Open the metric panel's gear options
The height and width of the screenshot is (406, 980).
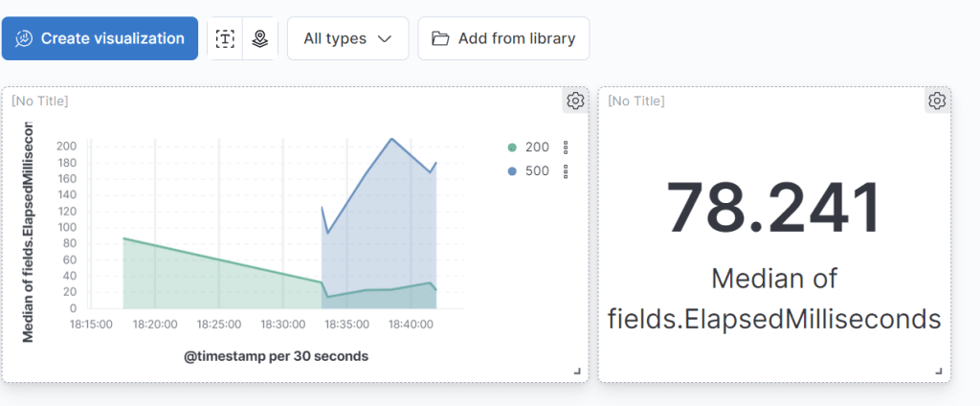tap(937, 101)
